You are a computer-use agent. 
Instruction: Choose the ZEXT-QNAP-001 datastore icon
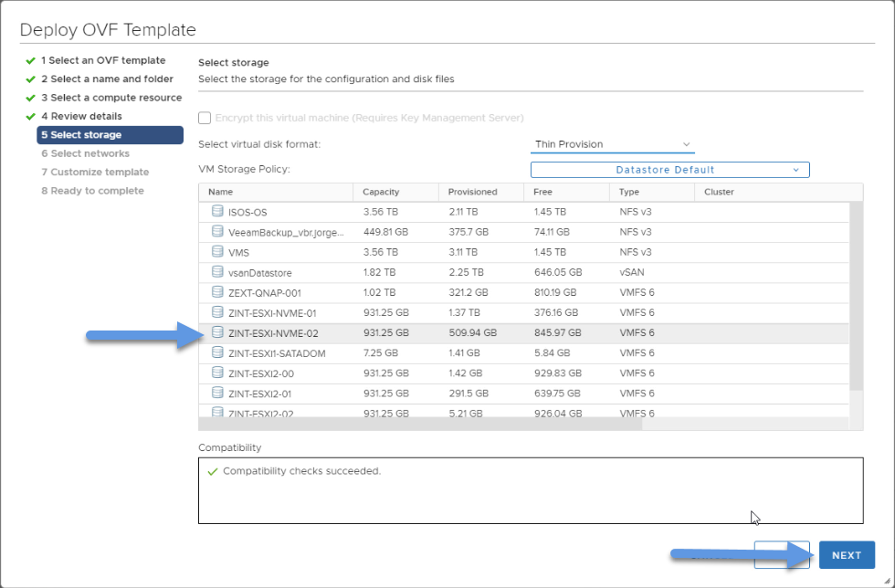[217, 291]
